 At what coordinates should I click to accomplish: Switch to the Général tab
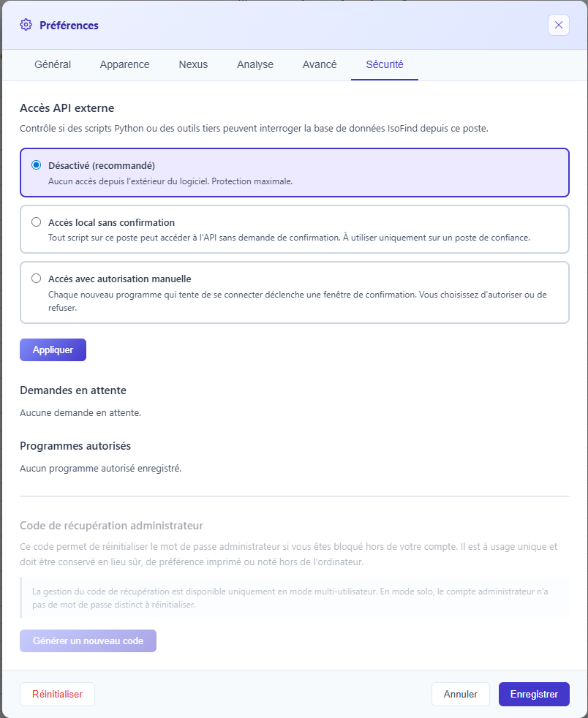pyautogui.click(x=53, y=64)
